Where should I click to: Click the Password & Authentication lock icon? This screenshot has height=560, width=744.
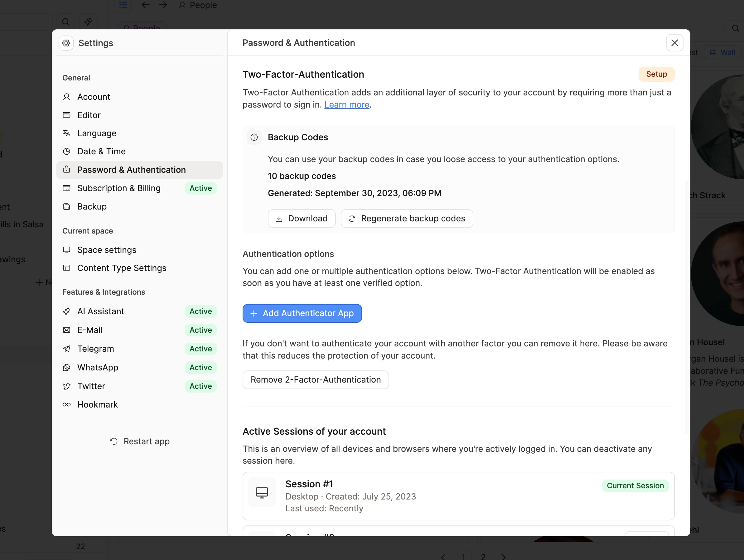[67, 169]
